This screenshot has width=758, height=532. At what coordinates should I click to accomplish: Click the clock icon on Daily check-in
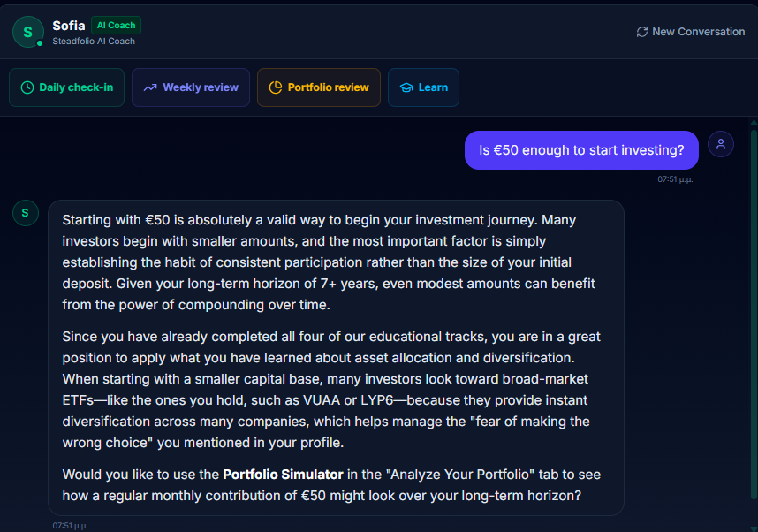pos(27,87)
